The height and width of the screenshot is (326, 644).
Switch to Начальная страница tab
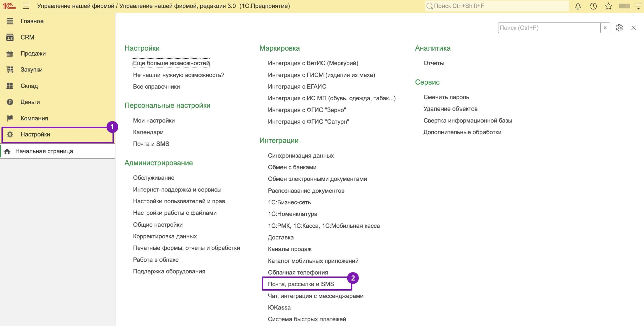point(58,151)
